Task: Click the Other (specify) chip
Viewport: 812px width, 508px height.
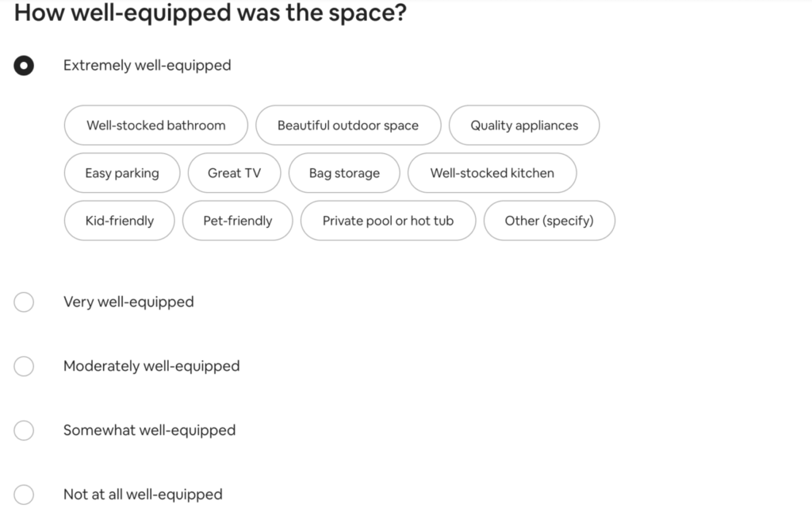Action: [550, 221]
